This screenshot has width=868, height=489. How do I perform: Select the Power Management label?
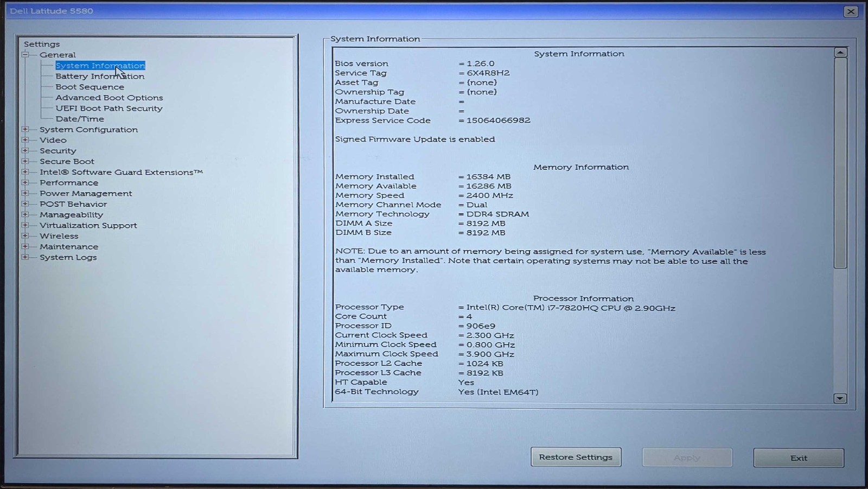[x=86, y=193]
